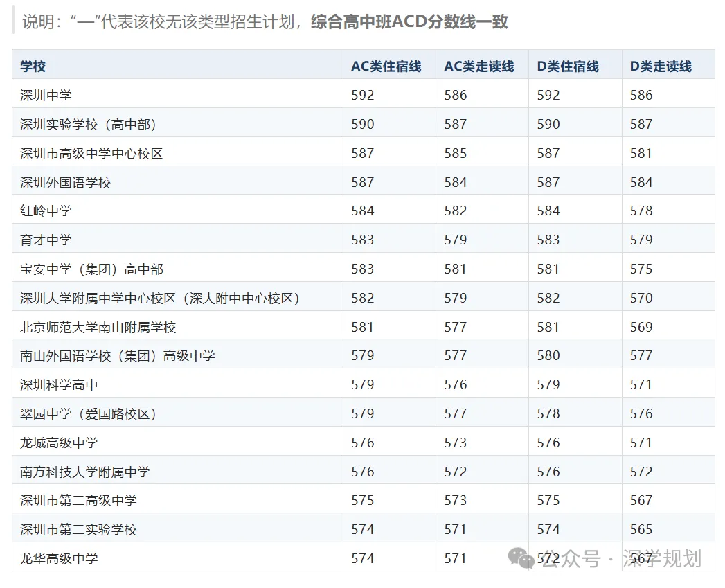
Task: Click 深圳市高级中学 D类走读线 value 581
Action: (x=641, y=154)
